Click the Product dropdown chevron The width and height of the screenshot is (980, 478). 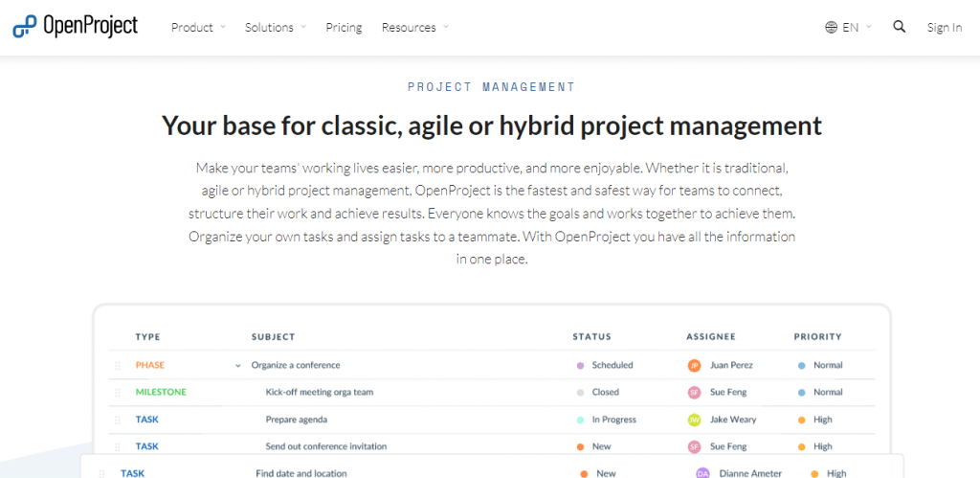coord(222,27)
